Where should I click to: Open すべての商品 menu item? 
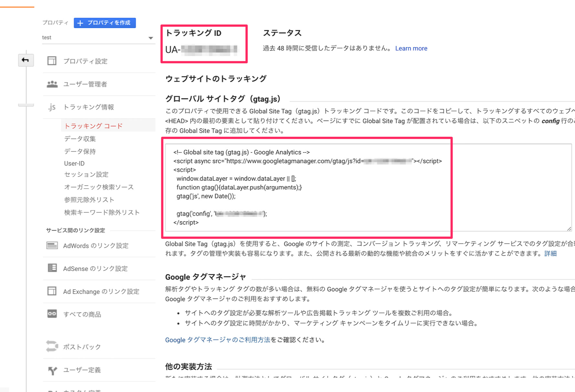point(82,315)
